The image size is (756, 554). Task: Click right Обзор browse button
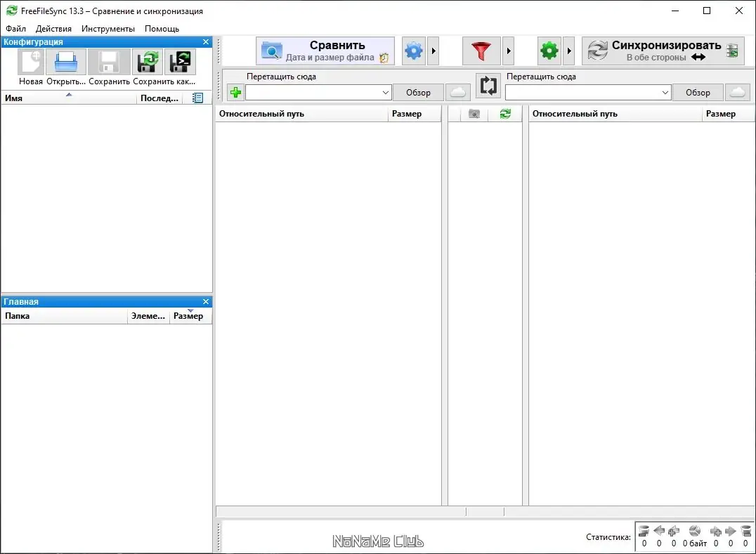click(x=698, y=92)
